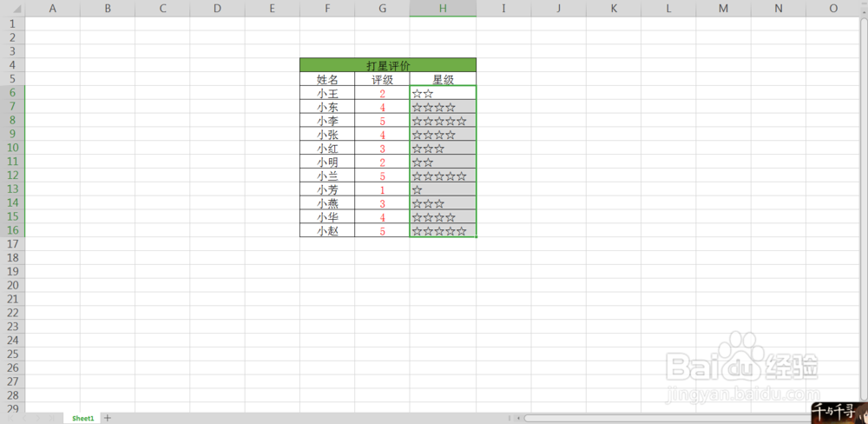Select row 20 header
The image size is (868, 424).
tap(13, 286)
